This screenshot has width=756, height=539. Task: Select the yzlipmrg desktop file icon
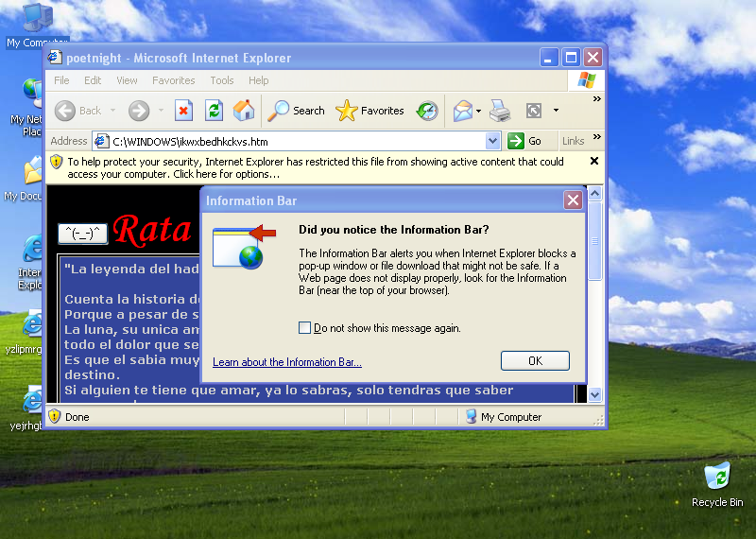pos(26,332)
